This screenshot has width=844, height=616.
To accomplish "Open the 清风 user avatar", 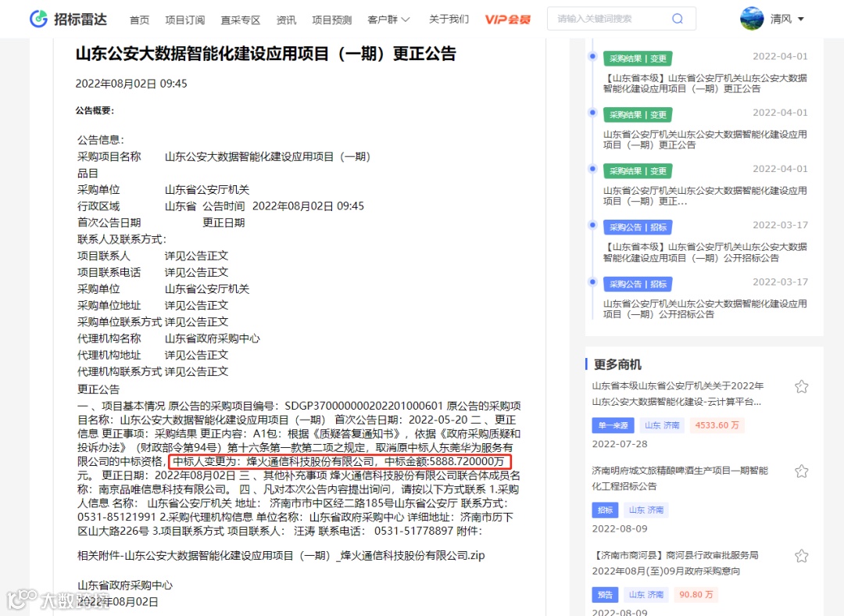I will (x=752, y=19).
